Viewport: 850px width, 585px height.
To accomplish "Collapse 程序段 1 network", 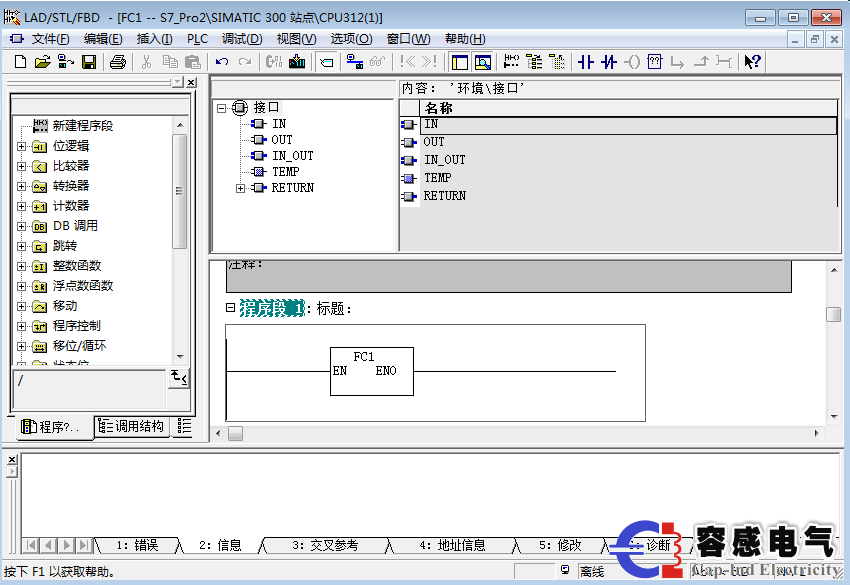I will click(x=230, y=308).
